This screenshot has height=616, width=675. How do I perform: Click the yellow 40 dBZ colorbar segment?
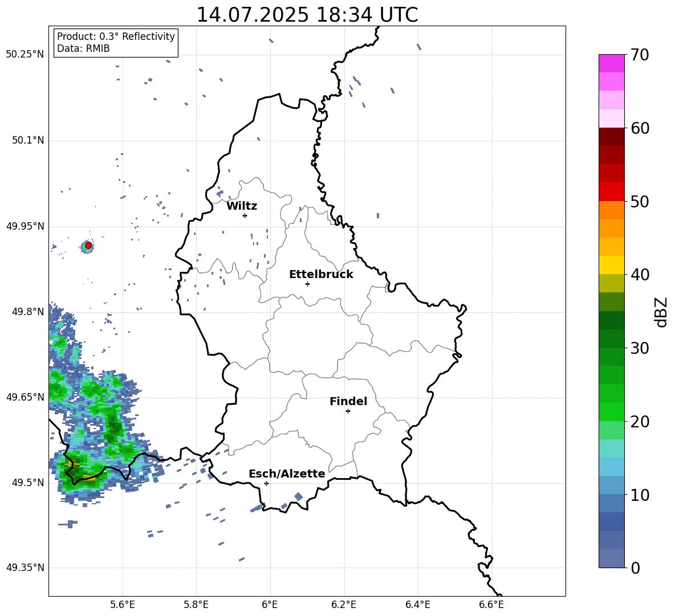point(611,265)
